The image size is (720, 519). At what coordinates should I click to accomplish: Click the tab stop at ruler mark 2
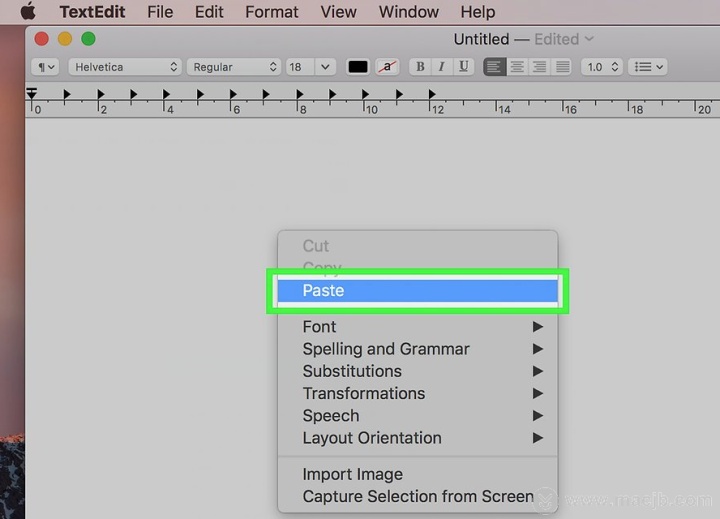pos(101,94)
